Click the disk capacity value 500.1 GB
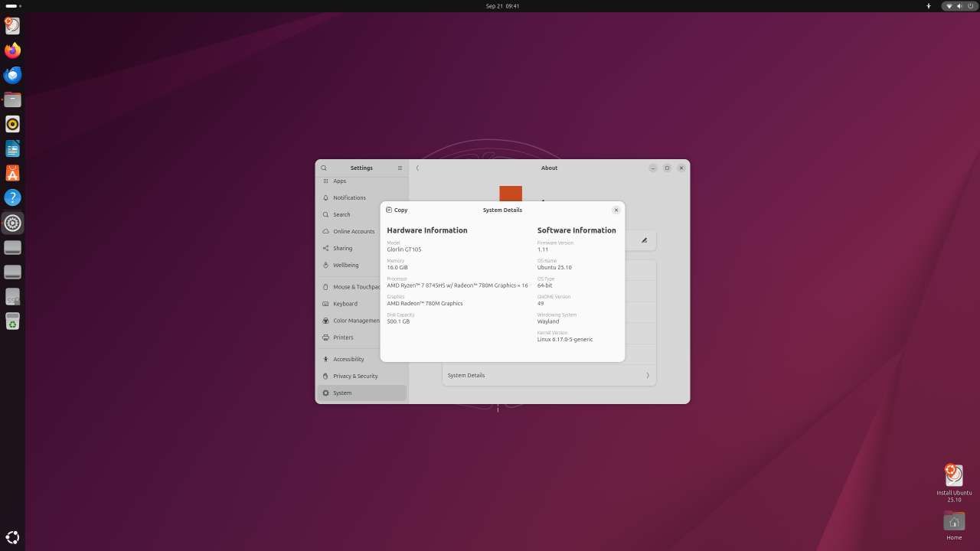 398,321
